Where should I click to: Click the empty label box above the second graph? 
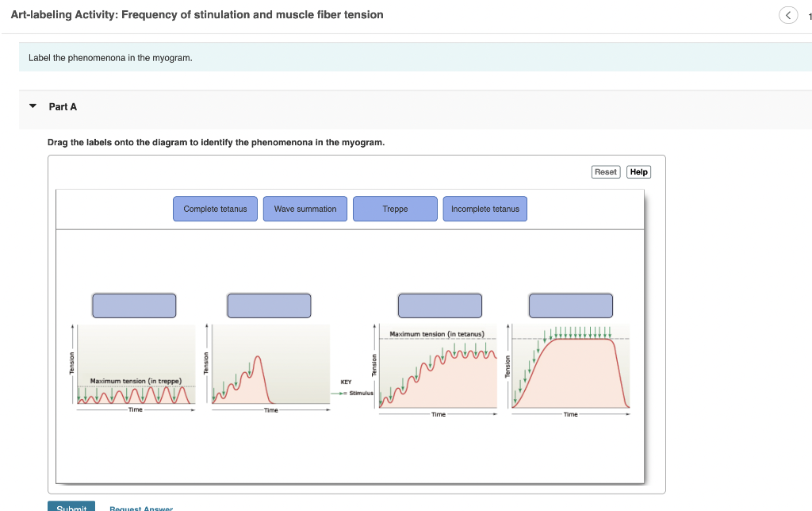tap(269, 305)
